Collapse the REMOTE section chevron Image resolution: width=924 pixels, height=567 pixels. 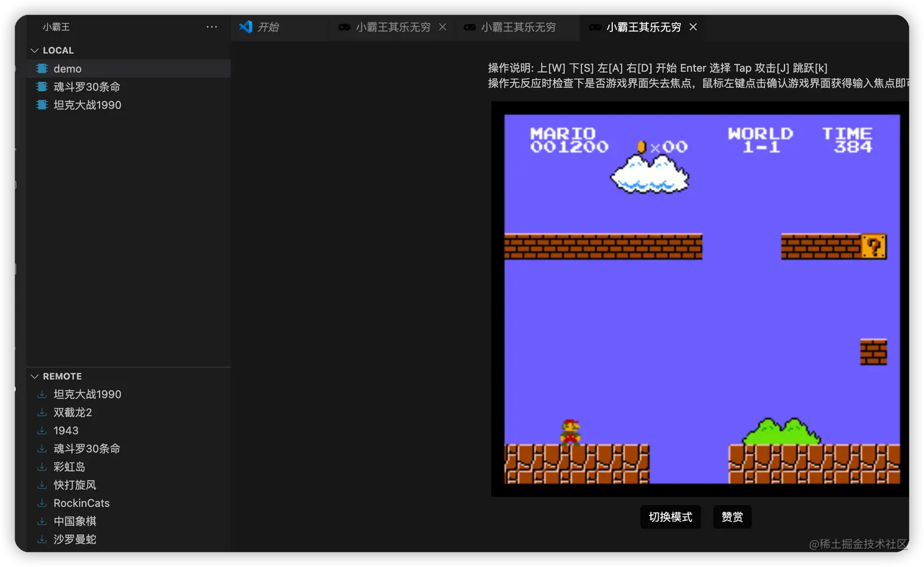point(35,376)
